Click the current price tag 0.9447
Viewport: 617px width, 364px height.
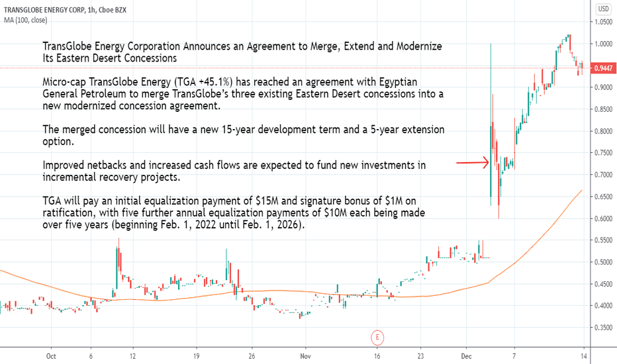(603, 68)
